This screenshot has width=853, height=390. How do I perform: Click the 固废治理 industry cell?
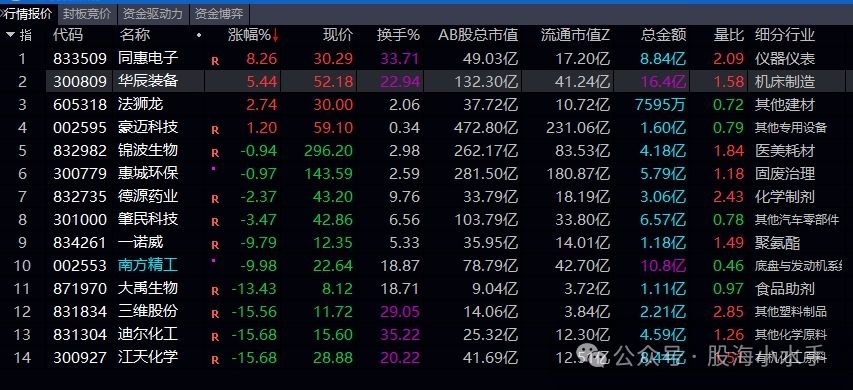[x=785, y=174]
